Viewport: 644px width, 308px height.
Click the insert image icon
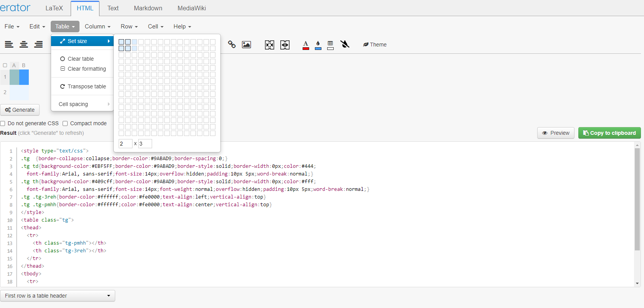point(247,45)
